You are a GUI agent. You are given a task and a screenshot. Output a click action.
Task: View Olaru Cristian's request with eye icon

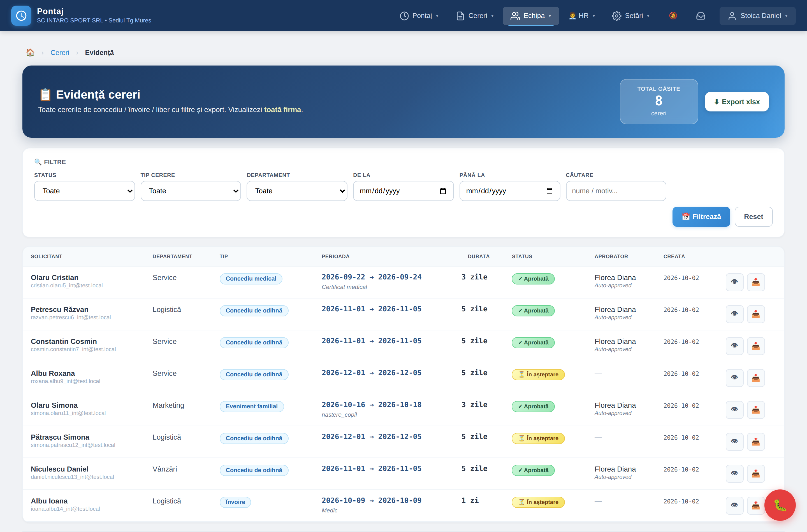(x=734, y=282)
